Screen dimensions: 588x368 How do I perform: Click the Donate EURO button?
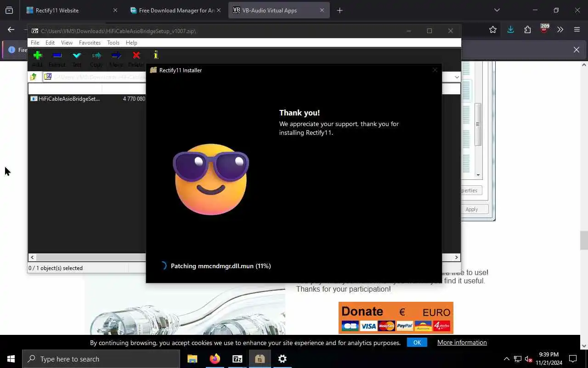tap(396, 318)
